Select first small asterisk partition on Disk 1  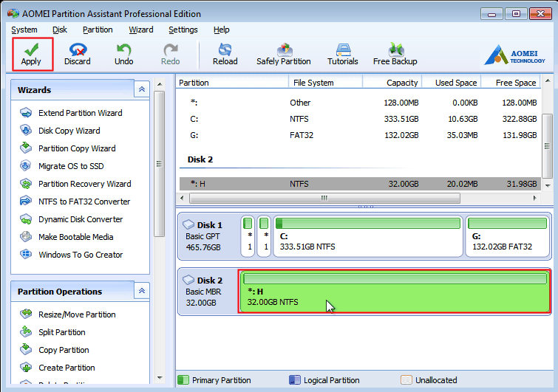point(248,236)
